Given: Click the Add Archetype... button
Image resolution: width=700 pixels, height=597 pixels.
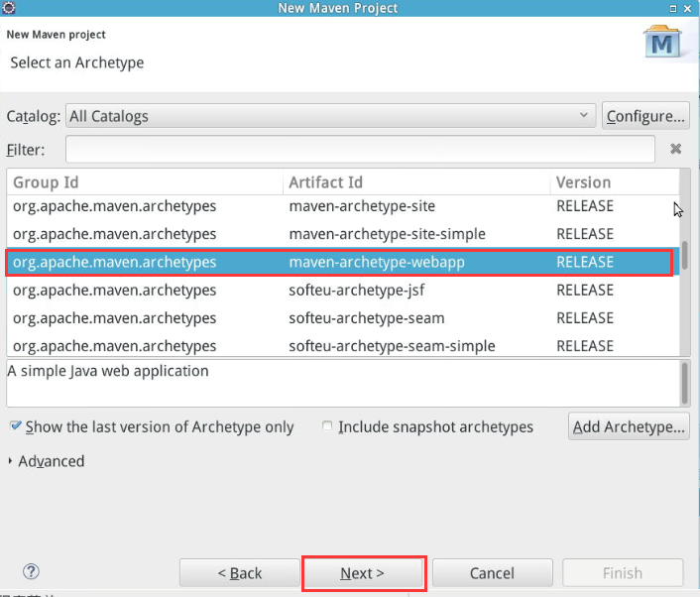Looking at the screenshot, I should (x=629, y=426).
